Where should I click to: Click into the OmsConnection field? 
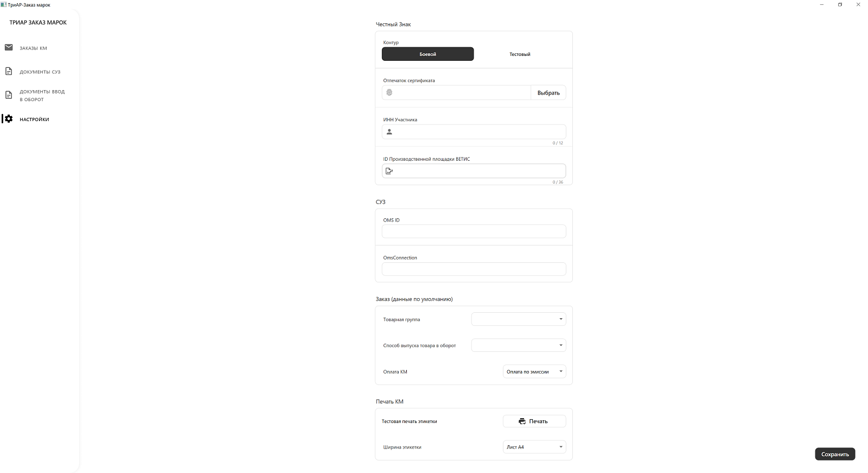coord(474,269)
